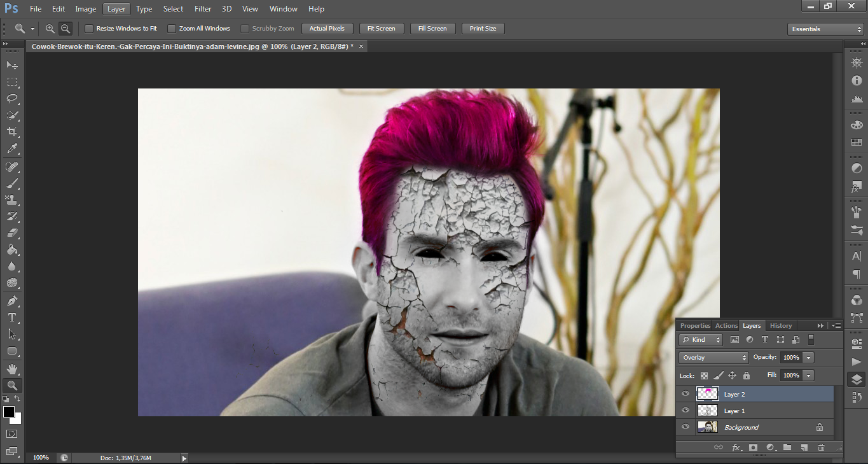Screen dimensions: 868x464
Task: Hide Layer 2 visibility eye
Action: pyautogui.click(x=685, y=394)
